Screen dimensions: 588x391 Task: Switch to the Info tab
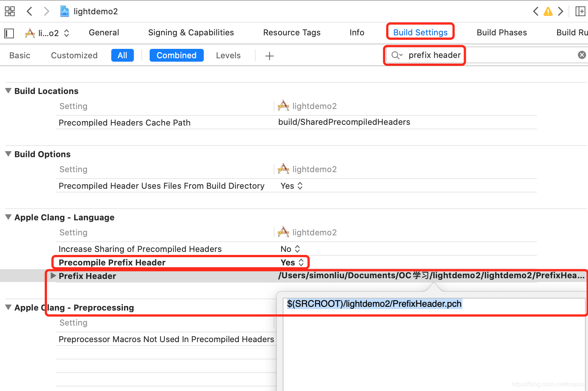tap(357, 33)
